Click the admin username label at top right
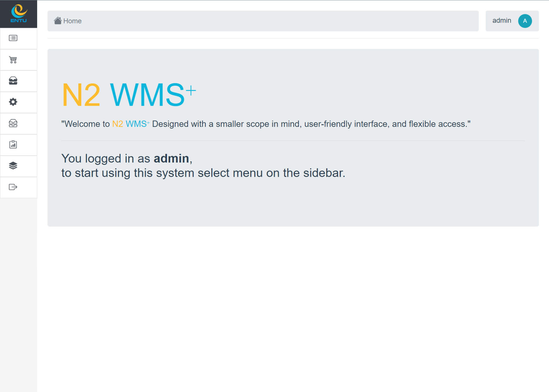This screenshot has width=549, height=392. click(x=502, y=21)
